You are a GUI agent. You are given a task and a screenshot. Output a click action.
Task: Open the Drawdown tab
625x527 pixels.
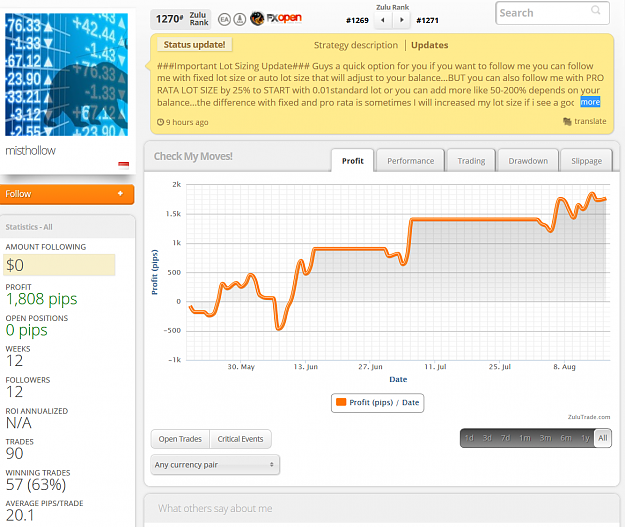[x=528, y=161]
